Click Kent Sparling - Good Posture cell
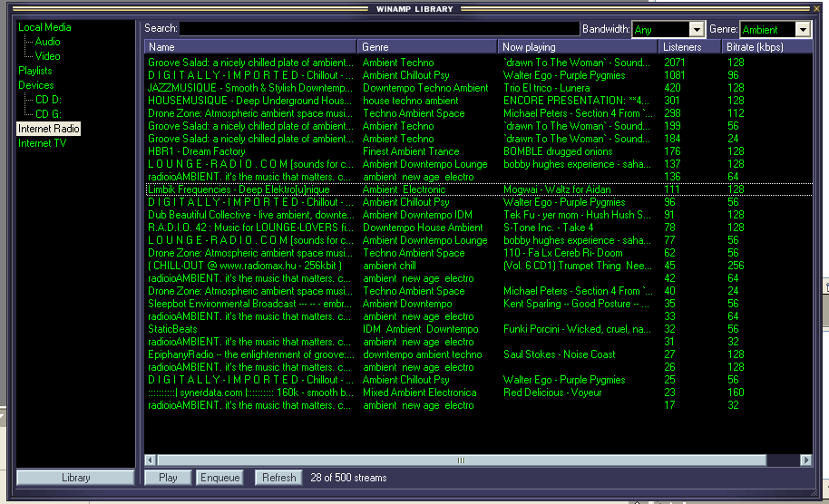829x504 pixels. 576,304
